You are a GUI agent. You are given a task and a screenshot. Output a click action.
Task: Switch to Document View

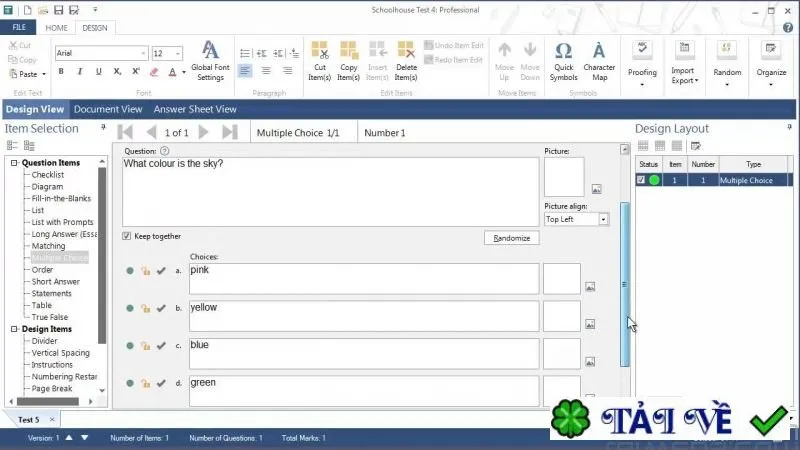(x=108, y=109)
